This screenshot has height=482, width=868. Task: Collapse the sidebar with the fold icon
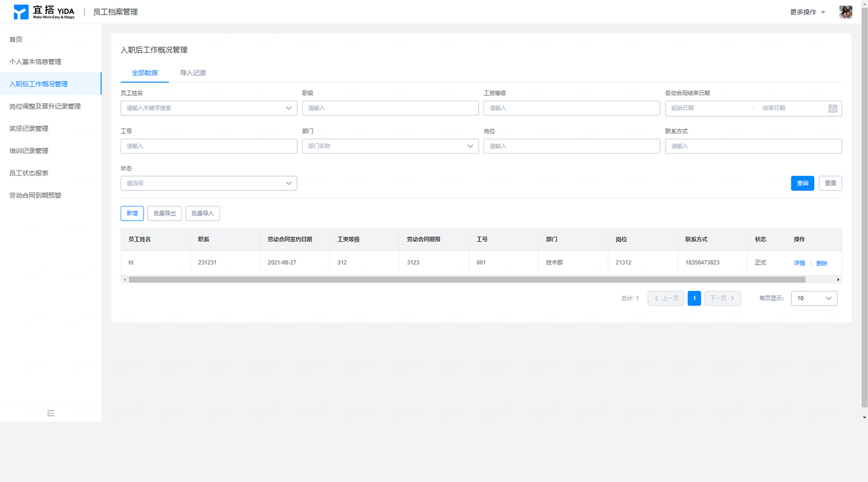click(51, 413)
